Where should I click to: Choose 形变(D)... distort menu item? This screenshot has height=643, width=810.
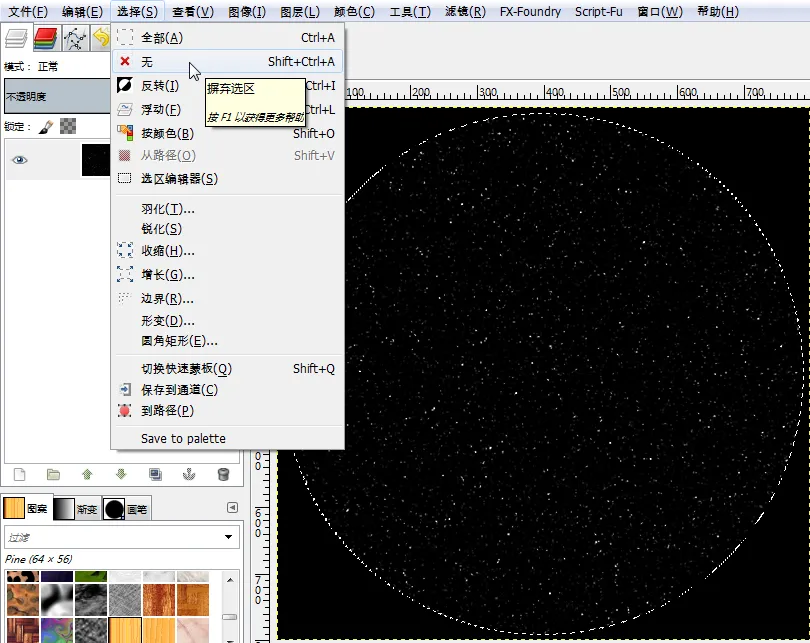pyautogui.click(x=227, y=321)
